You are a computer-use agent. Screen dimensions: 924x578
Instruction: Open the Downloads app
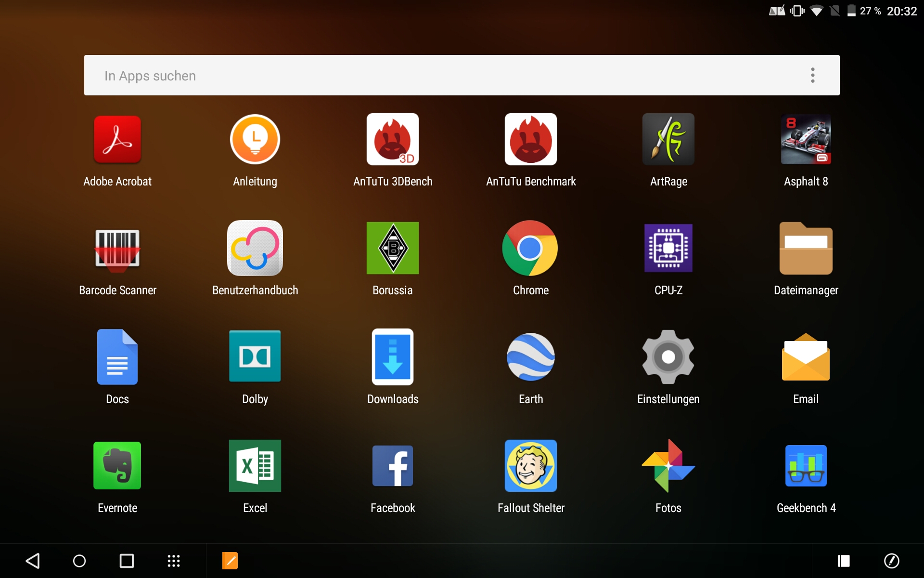point(393,357)
